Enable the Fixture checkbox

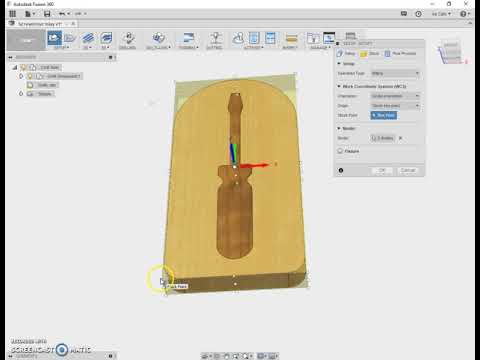(x=340, y=151)
